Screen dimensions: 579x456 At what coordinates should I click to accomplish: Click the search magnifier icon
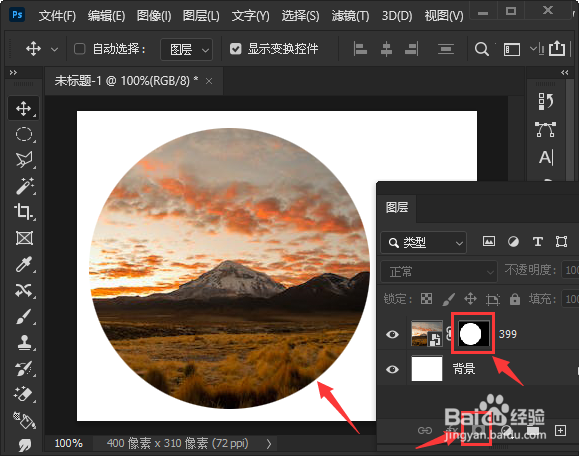pyautogui.click(x=482, y=49)
